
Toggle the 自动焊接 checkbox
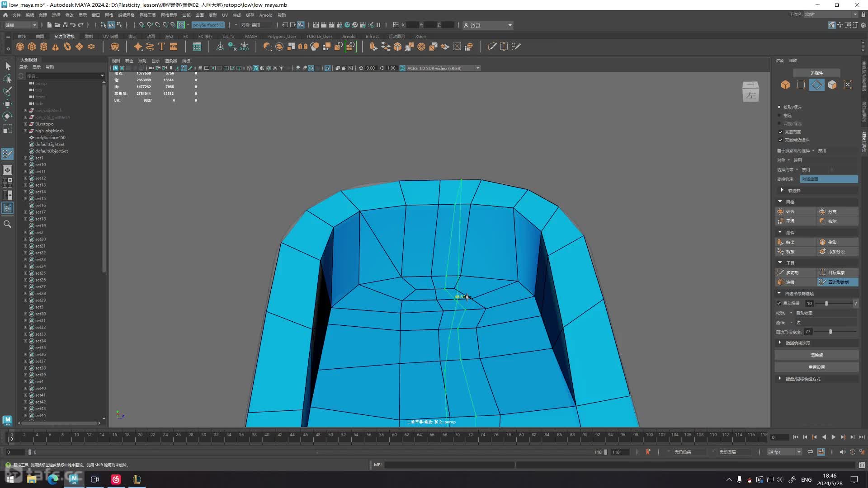[x=779, y=303]
